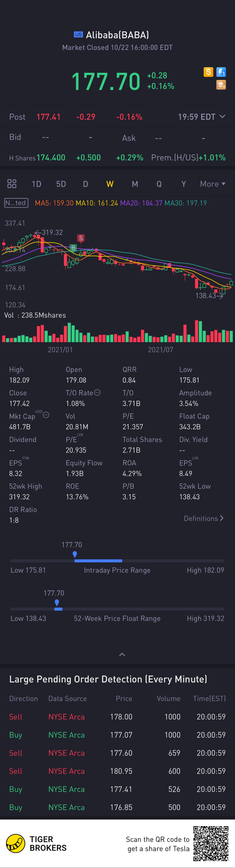The height and width of the screenshot is (868, 235).
Task: Tap the Sell order at 177.60
Action: click(117, 753)
